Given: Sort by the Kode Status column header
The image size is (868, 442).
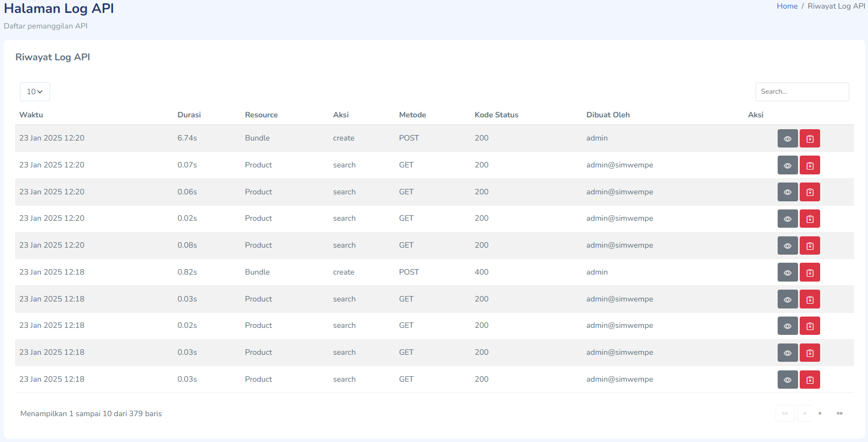Looking at the screenshot, I should coord(496,115).
